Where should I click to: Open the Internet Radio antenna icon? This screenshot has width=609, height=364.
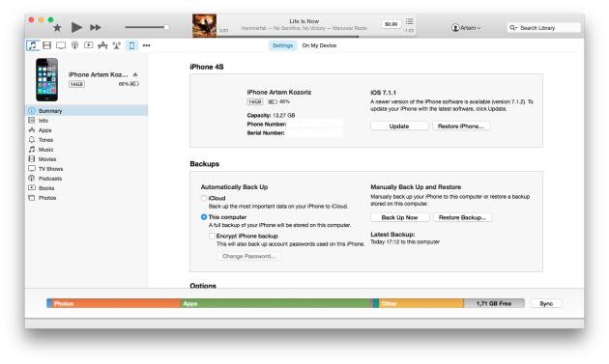117,45
